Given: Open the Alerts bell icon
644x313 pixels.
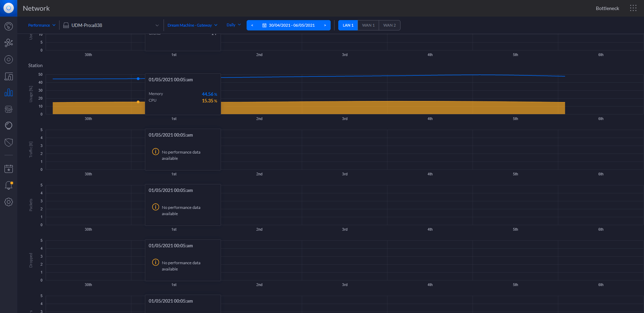Looking at the screenshot, I should pos(9,185).
